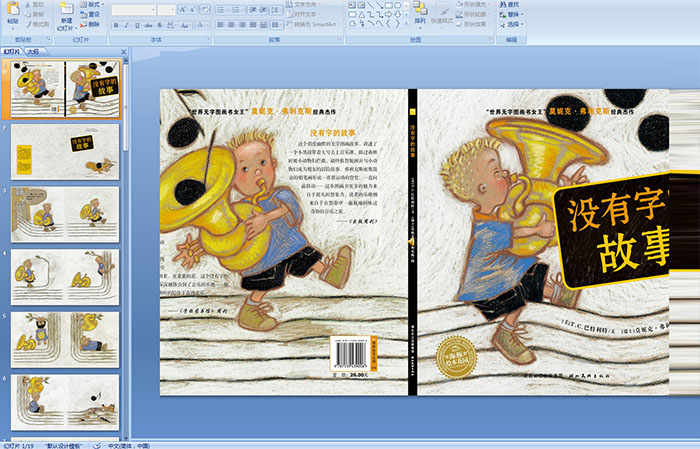
Task: Click the Justify alignment icon
Action: click(x=253, y=25)
